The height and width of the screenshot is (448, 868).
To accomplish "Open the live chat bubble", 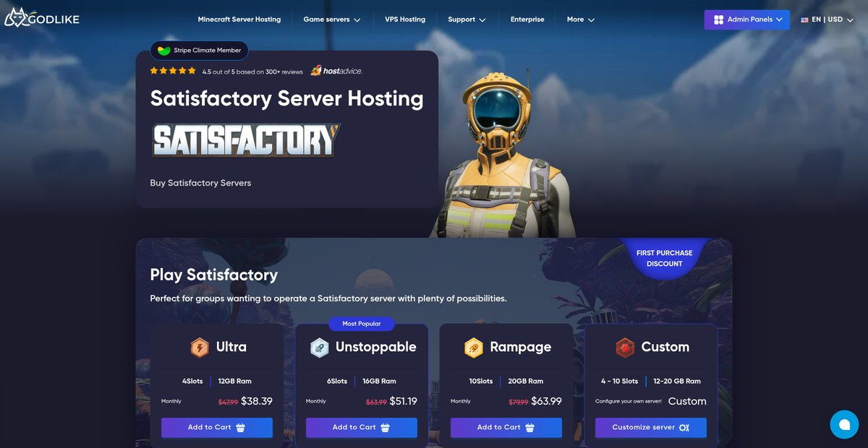I will point(844,424).
